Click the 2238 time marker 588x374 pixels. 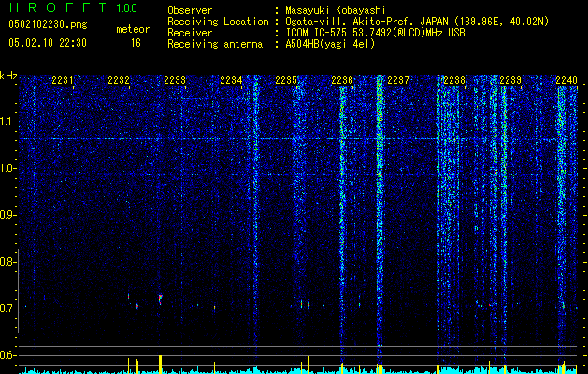click(x=454, y=80)
